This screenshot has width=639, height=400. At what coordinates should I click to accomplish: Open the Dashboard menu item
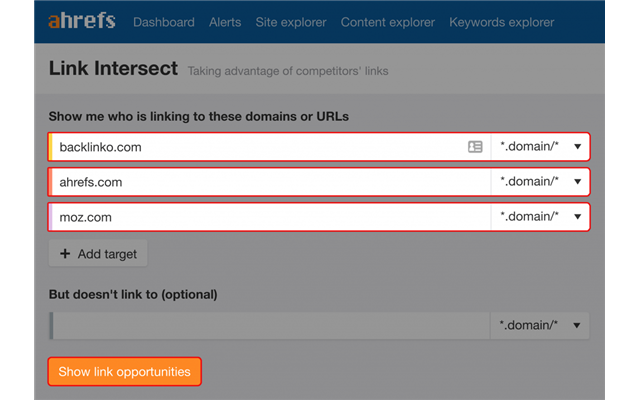164,22
